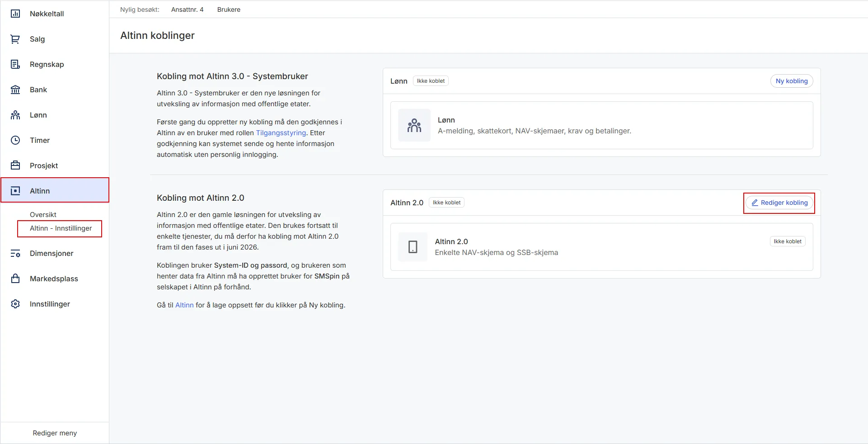Click the Lønn card with A-melding description
868x444 pixels.
pos(602,125)
